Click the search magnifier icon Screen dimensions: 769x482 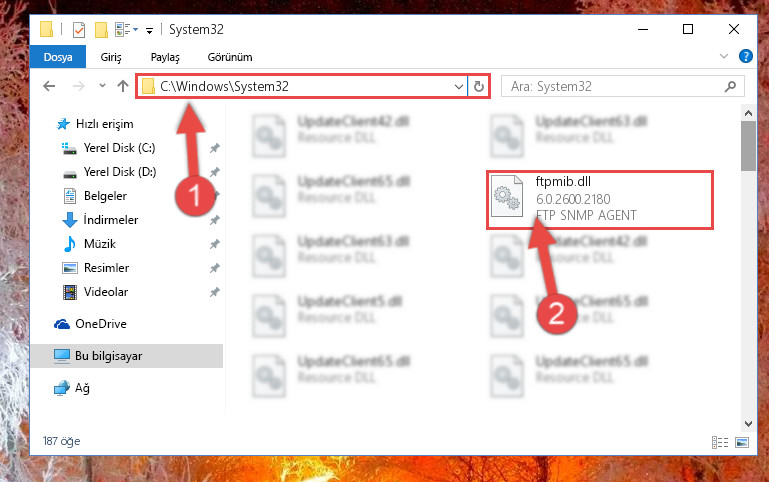730,87
